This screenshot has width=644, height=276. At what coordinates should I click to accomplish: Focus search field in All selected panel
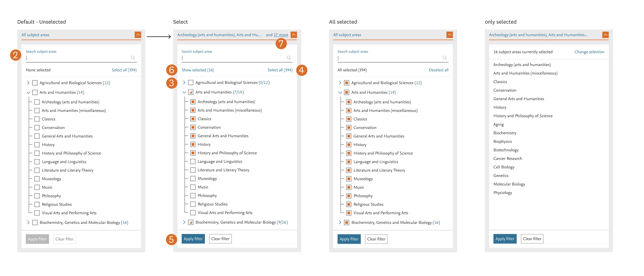click(x=393, y=58)
